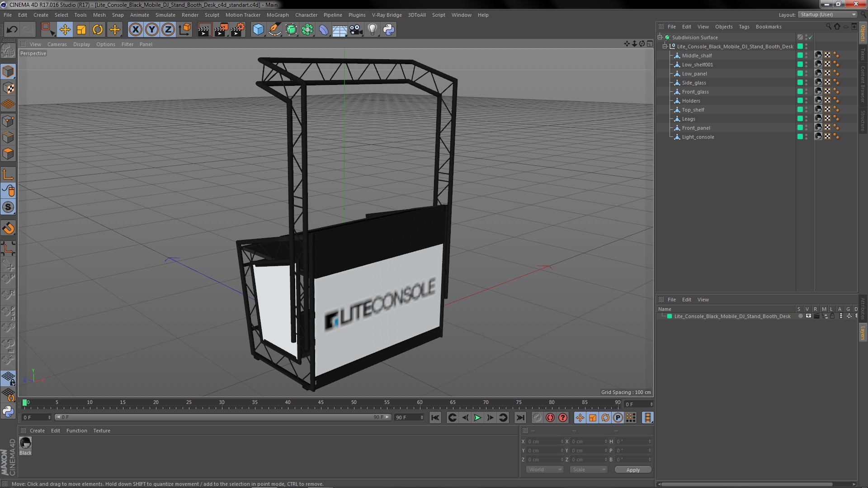Play animation forward

tap(477, 418)
